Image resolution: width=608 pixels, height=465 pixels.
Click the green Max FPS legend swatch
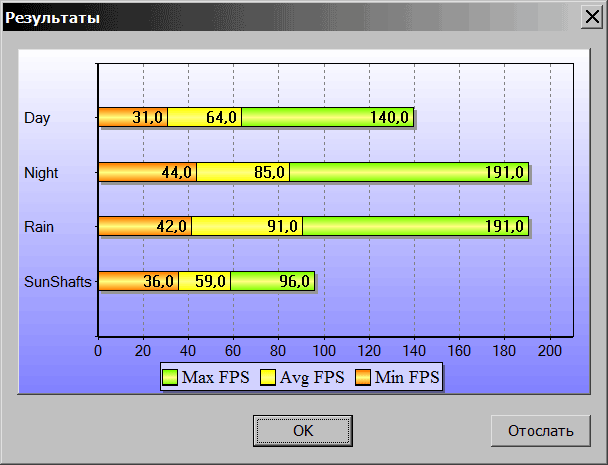(x=170, y=378)
